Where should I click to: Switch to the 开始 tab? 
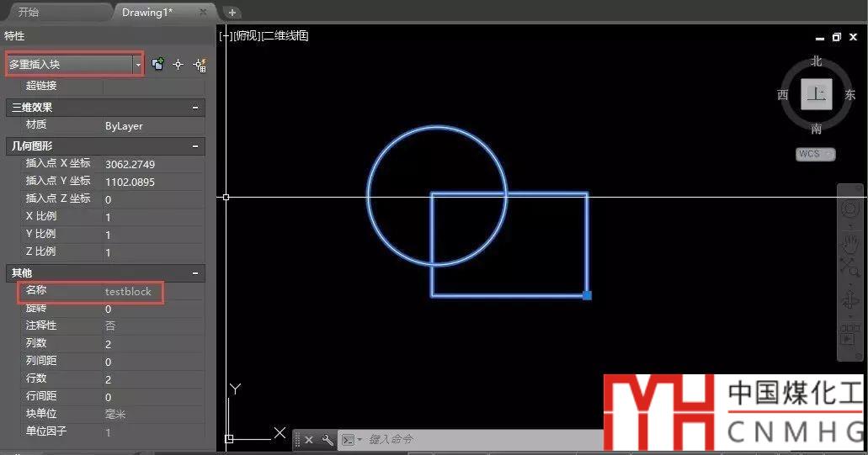29,12
